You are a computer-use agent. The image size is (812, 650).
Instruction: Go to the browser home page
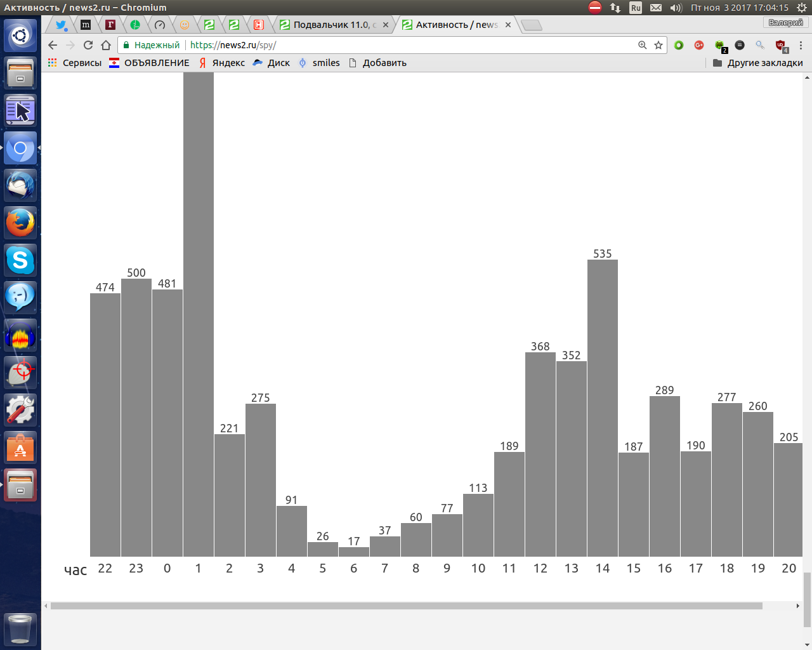[106, 45]
